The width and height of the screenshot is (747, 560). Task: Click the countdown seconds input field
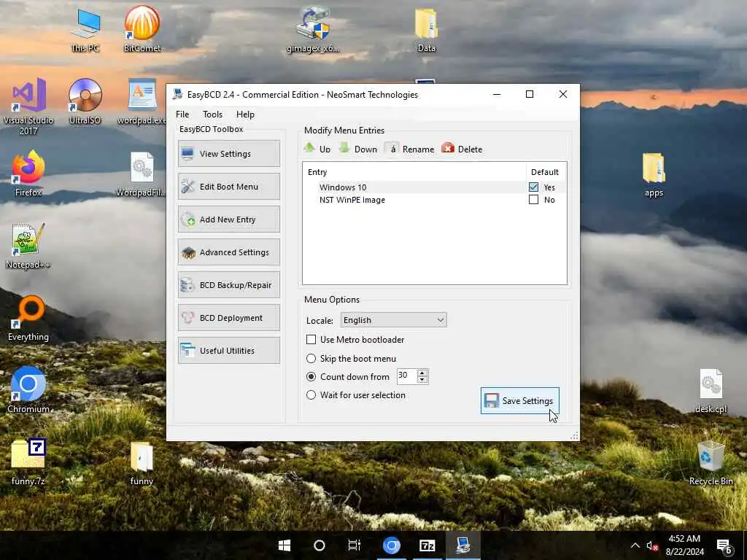point(407,376)
